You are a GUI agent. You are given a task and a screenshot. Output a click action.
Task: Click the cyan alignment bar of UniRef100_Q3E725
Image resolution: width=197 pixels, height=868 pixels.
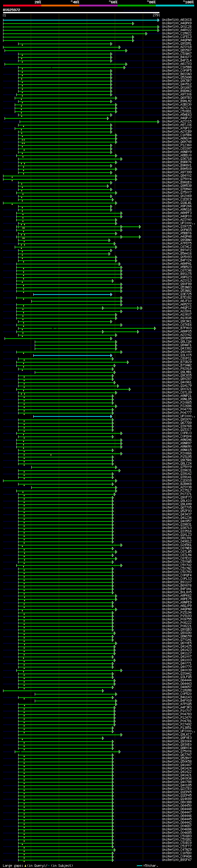point(72,295)
